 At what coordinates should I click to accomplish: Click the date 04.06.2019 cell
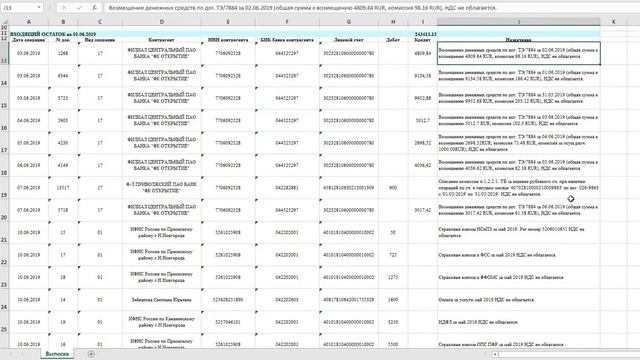point(29,120)
